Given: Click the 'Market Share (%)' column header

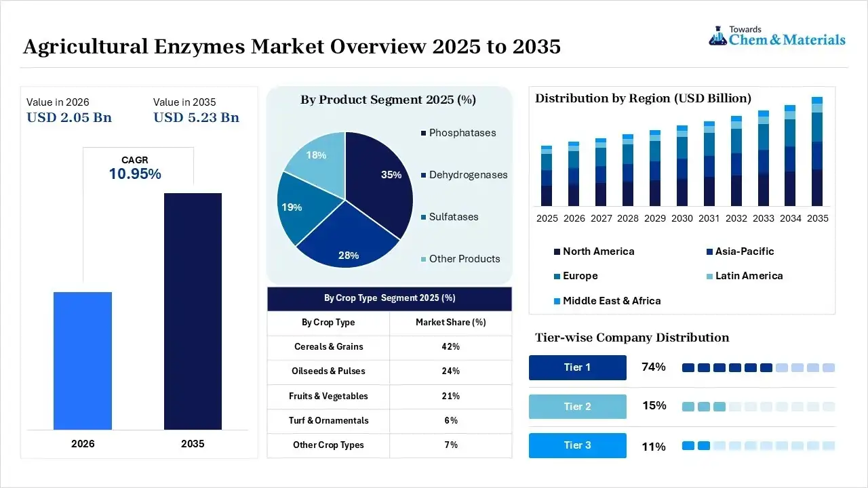Looking at the screenshot, I should point(450,323).
